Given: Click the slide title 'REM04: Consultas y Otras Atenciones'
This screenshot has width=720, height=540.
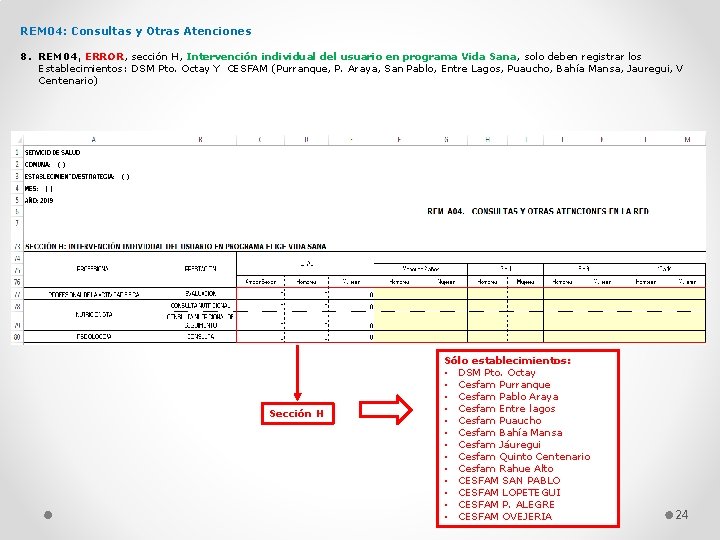Looking at the screenshot, I should click(x=135, y=31).
